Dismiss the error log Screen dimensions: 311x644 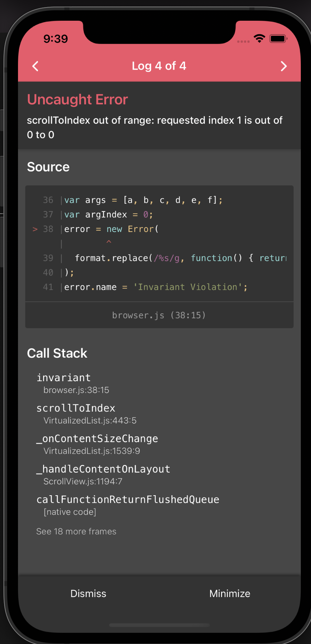[88, 593]
